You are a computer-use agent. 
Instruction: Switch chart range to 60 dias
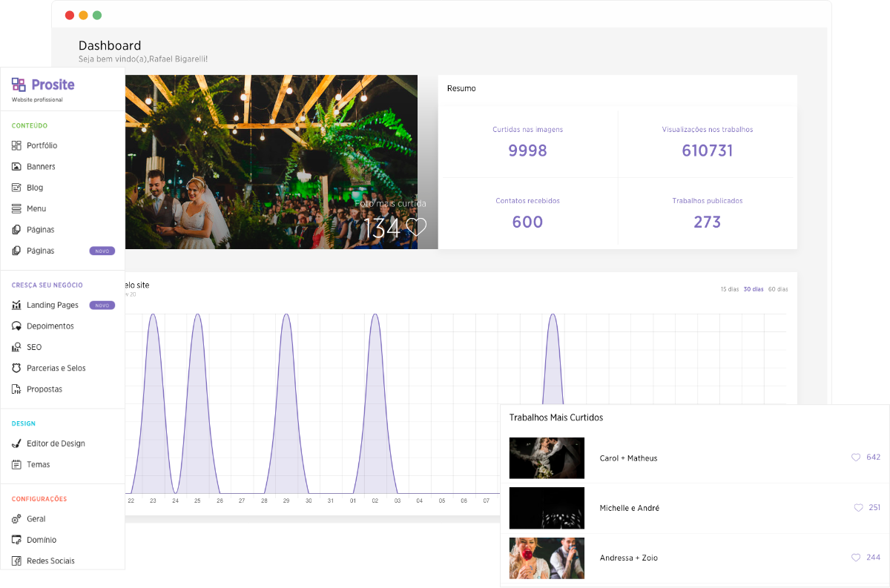point(778,289)
